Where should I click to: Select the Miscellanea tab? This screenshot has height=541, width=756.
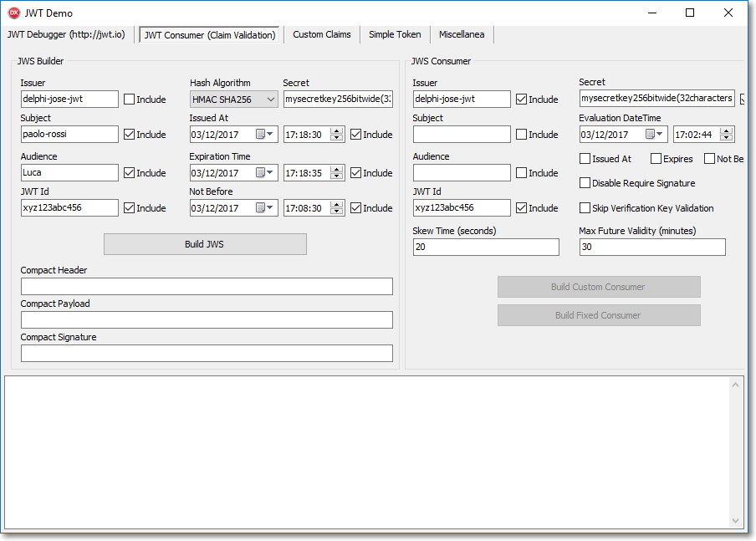(462, 35)
